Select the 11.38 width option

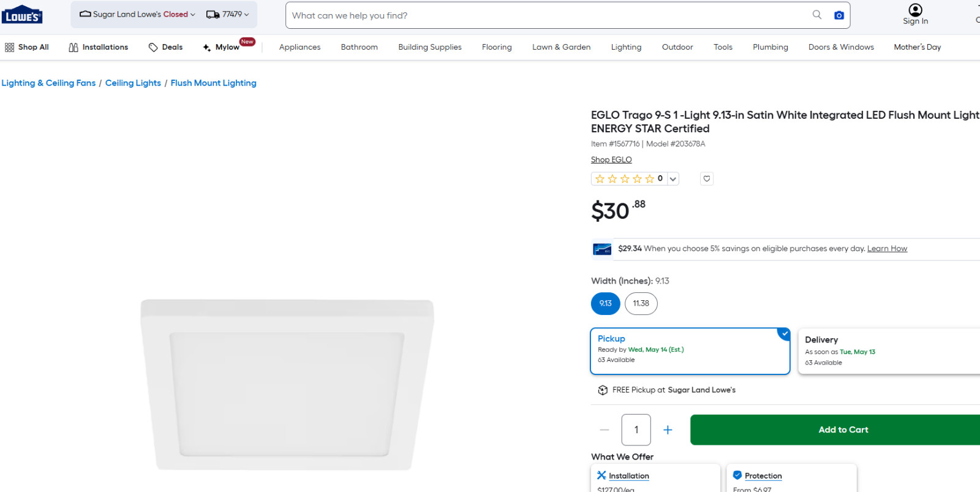[x=641, y=303]
